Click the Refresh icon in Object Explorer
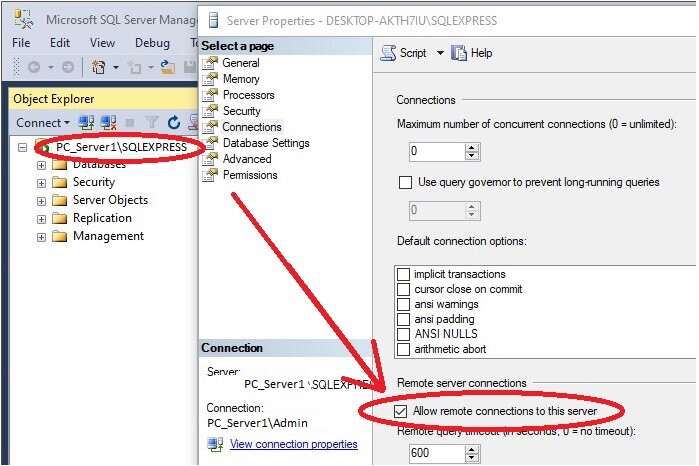 (172, 123)
